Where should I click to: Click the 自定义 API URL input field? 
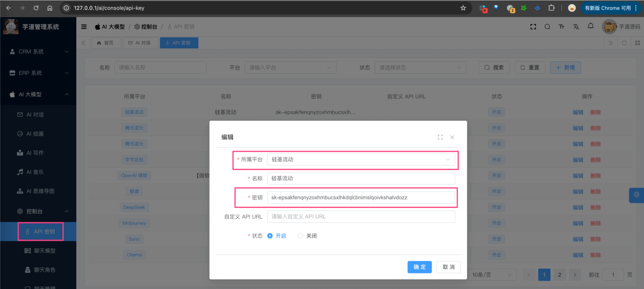pos(361,217)
